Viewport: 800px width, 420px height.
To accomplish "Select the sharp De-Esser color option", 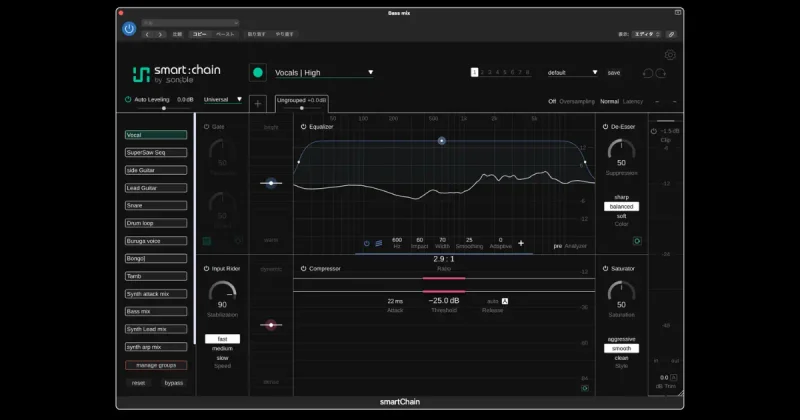I will pos(621,197).
